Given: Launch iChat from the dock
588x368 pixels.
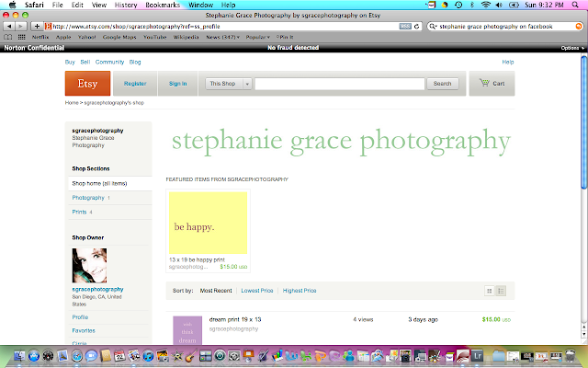Looking at the screenshot, I should point(91,356).
